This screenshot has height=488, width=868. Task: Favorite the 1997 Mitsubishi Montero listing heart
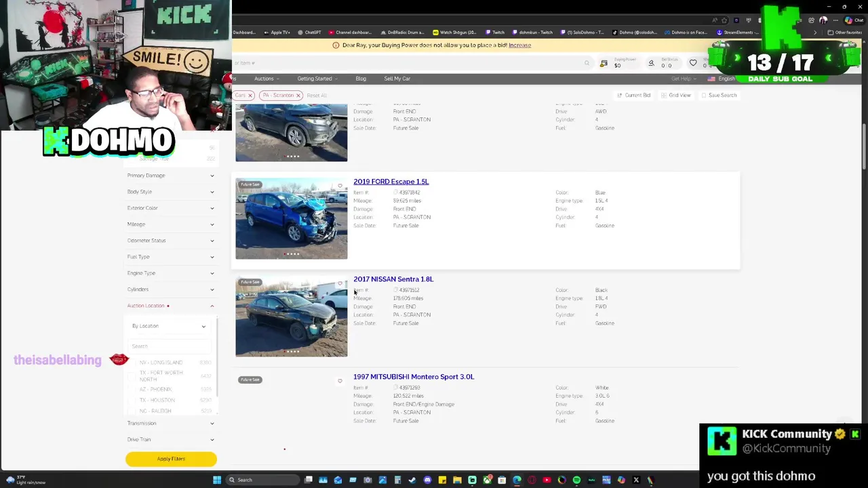pyautogui.click(x=340, y=381)
